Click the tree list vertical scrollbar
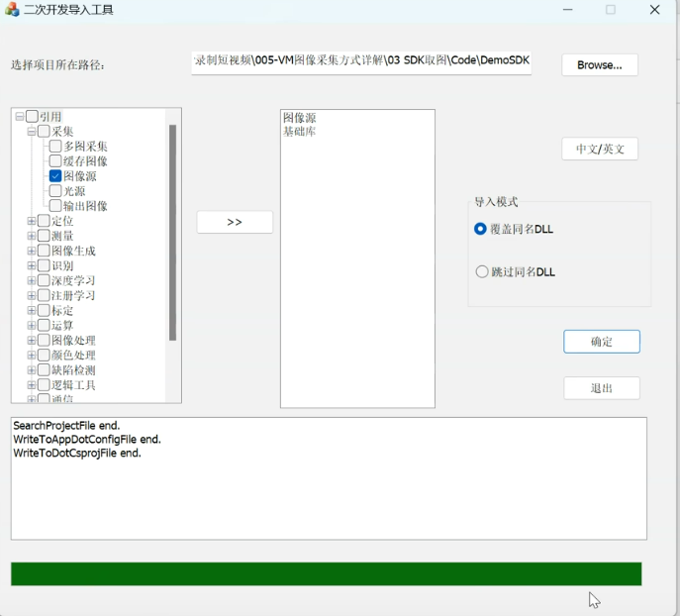 (172, 232)
